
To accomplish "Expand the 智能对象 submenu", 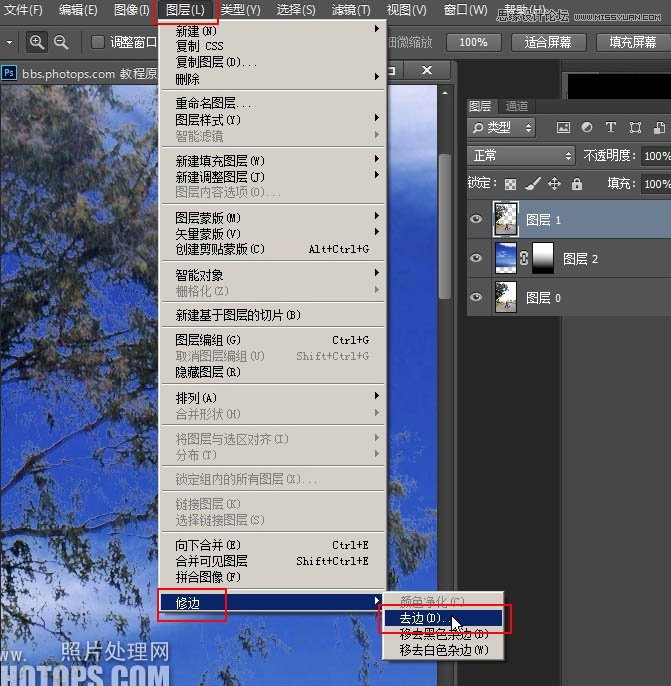I will click(x=274, y=275).
